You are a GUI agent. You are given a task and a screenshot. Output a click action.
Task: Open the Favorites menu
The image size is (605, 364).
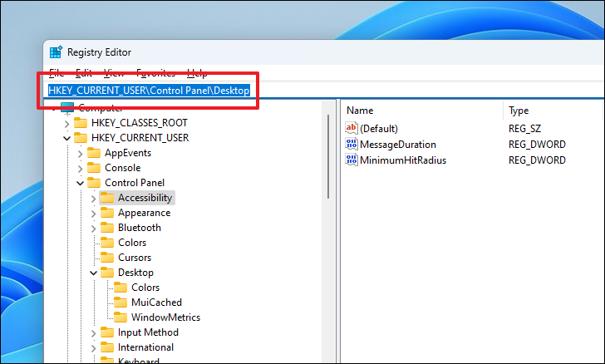coord(156,73)
